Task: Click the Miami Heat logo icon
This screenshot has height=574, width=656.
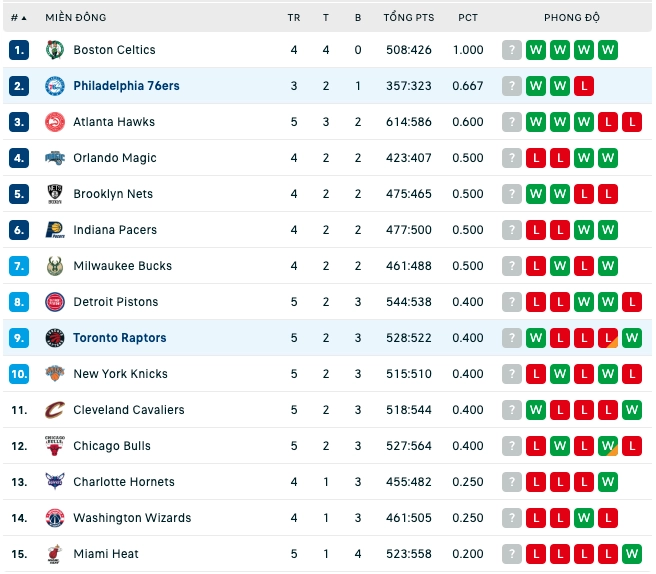Action: tap(54, 554)
